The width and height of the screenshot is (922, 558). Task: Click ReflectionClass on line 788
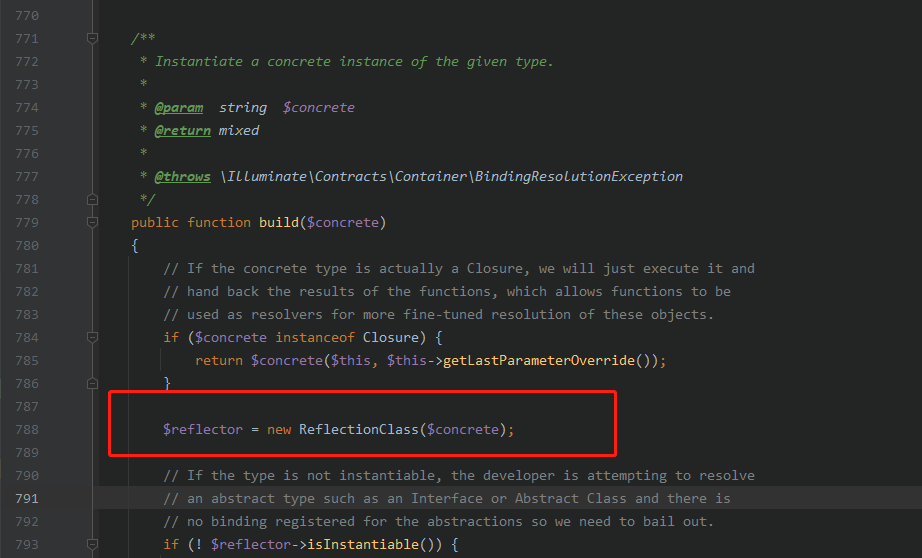coord(359,430)
